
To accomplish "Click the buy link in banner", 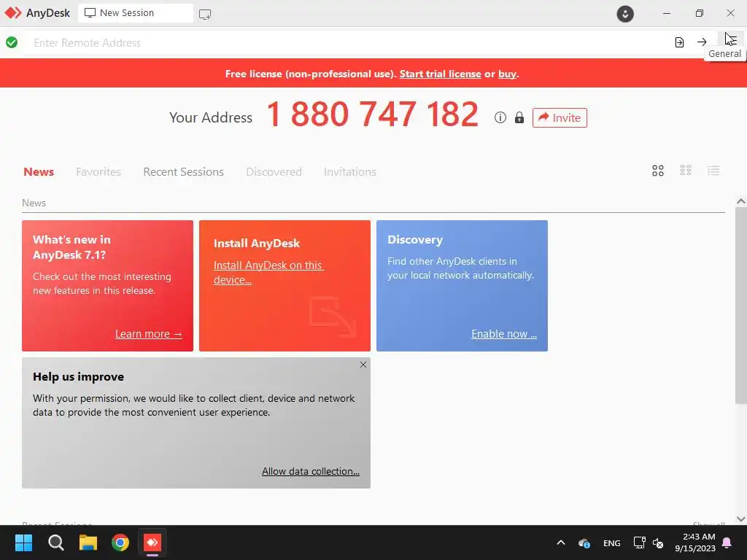I will [507, 74].
